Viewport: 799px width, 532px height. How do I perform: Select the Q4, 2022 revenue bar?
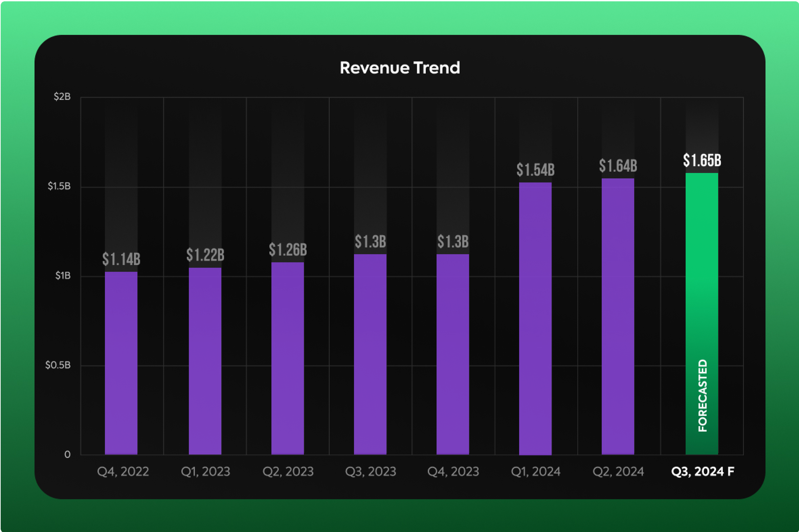click(121, 363)
